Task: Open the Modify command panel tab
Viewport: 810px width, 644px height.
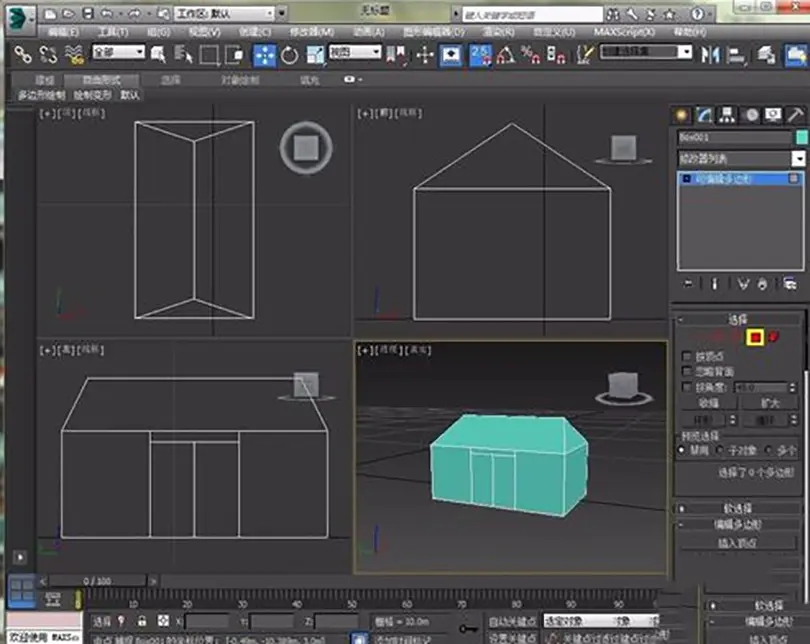Action: (x=704, y=115)
